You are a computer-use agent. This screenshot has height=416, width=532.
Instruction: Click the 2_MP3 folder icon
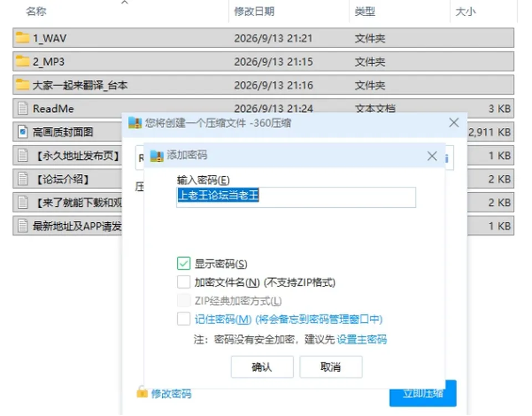(22, 61)
